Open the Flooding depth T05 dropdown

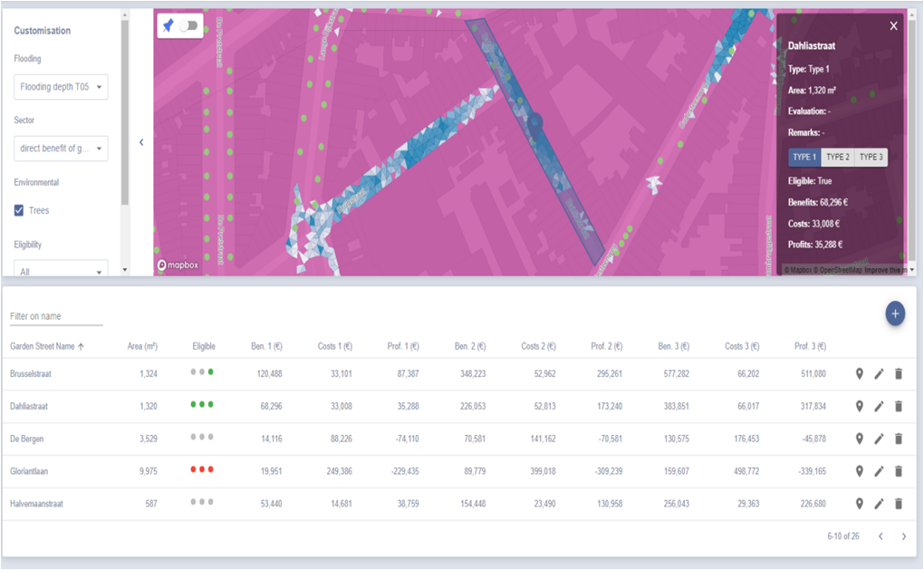[61, 88]
